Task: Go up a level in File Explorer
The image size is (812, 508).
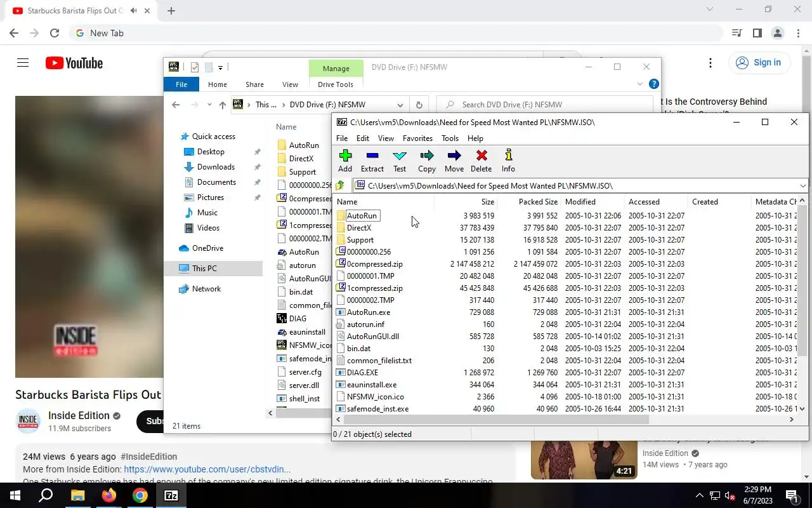Action: pyautogui.click(x=222, y=105)
